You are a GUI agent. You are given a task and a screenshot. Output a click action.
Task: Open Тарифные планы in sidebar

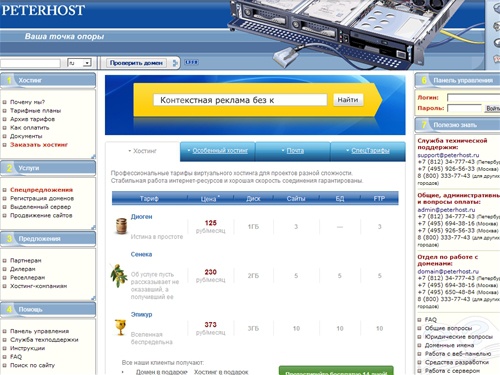coord(35,110)
